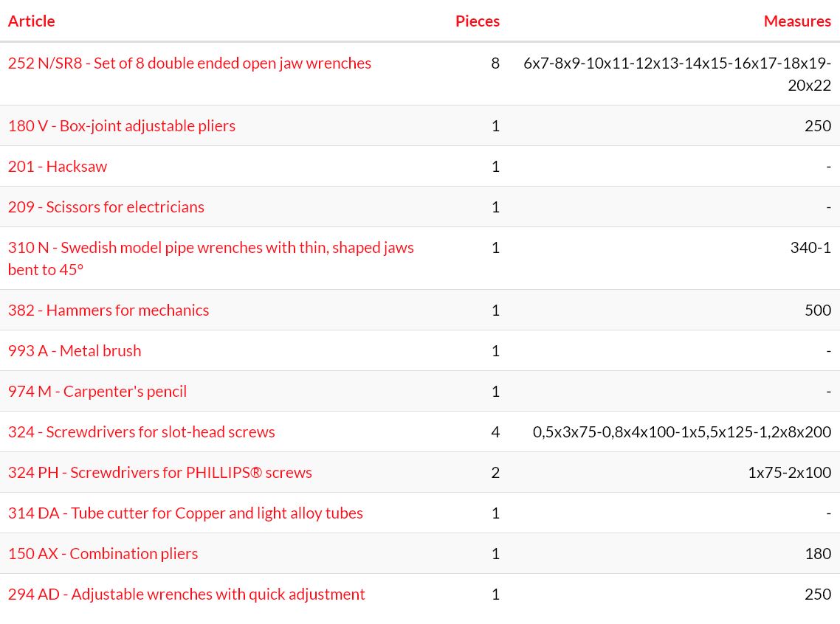Open 294 AD Adjustable wrenches link
Viewport: 840px width, 624px height.
coord(187,594)
